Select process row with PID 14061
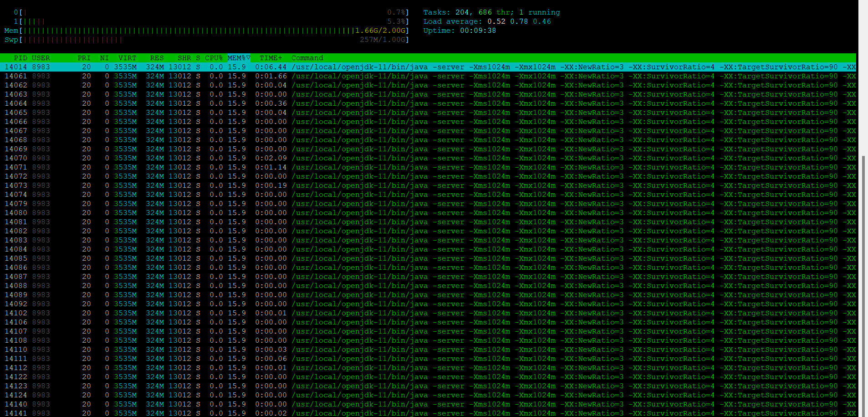 click(x=428, y=76)
